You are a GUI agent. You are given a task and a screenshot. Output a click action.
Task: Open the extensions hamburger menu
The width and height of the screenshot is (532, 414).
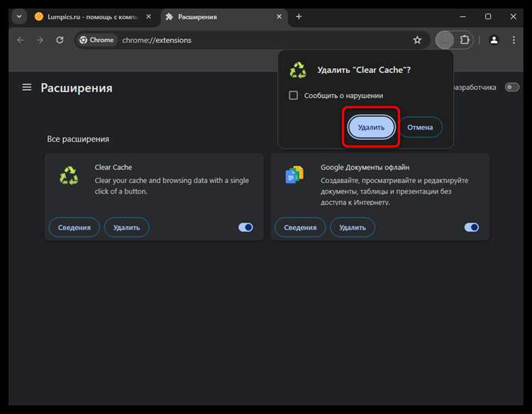pos(27,87)
